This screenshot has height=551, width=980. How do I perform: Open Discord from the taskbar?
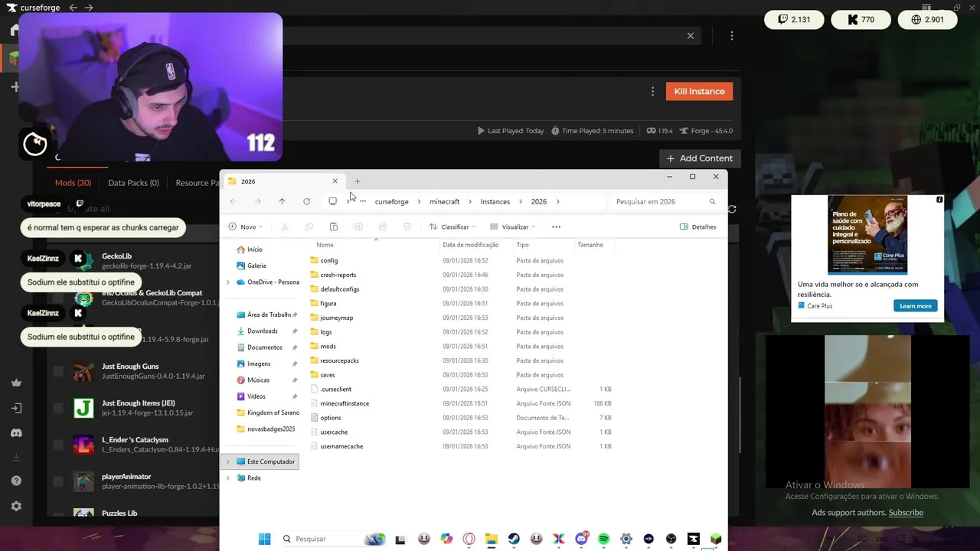(581, 539)
